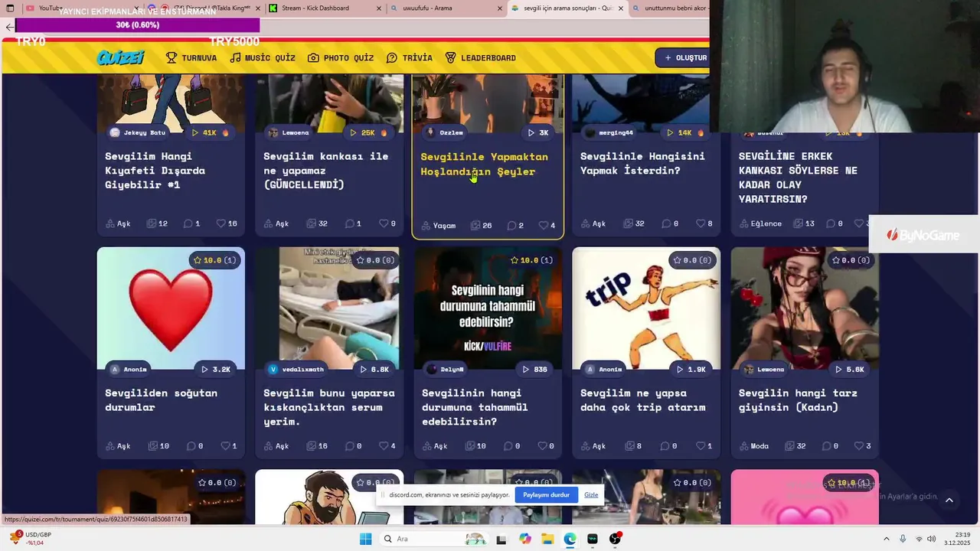980x551 pixels.
Task: Open 'Sevgilinle Hangisini Yapmak İsterdin?' title
Action: (x=642, y=163)
